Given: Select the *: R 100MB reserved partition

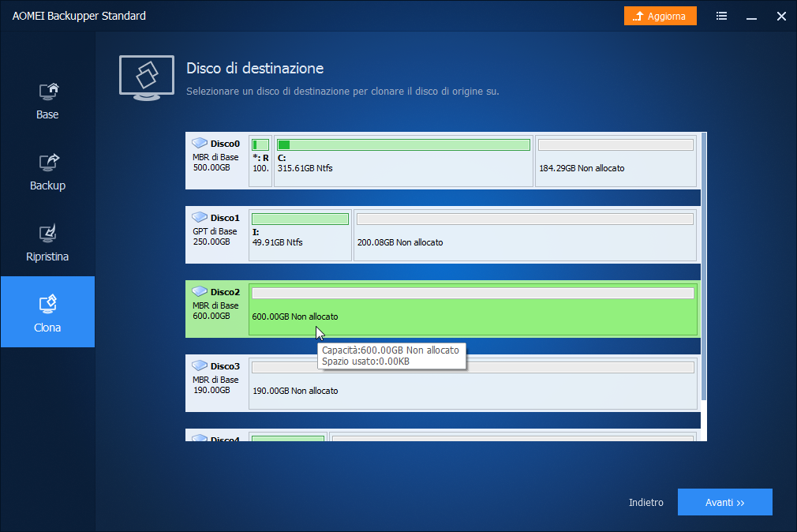Looking at the screenshot, I should click(260, 161).
